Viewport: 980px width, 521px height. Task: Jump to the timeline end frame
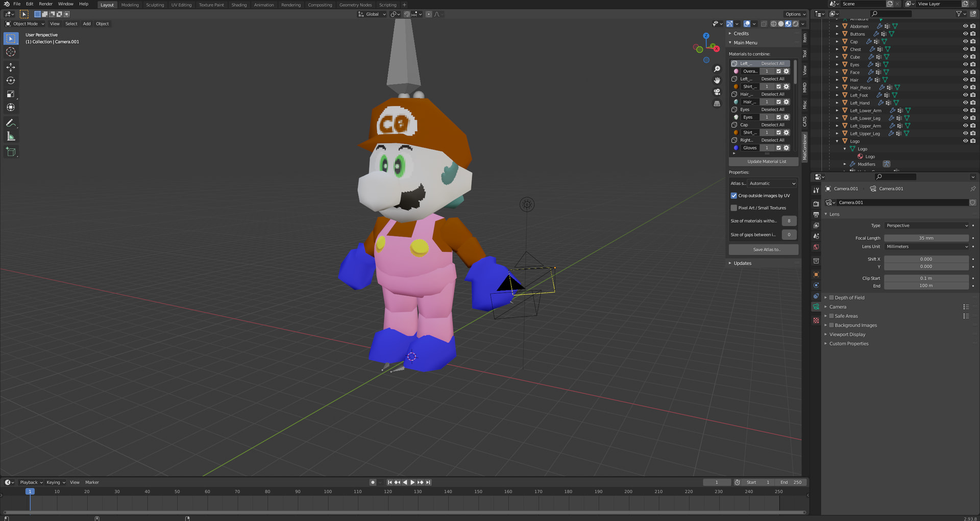[428, 482]
